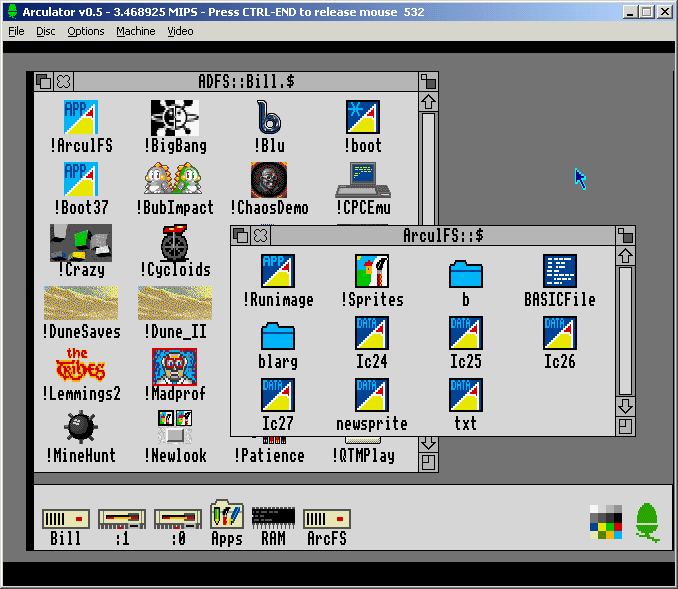Toggle size of ArculFS::$ window
Image resolution: width=678 pixels, height=589 pixels.
626,236
